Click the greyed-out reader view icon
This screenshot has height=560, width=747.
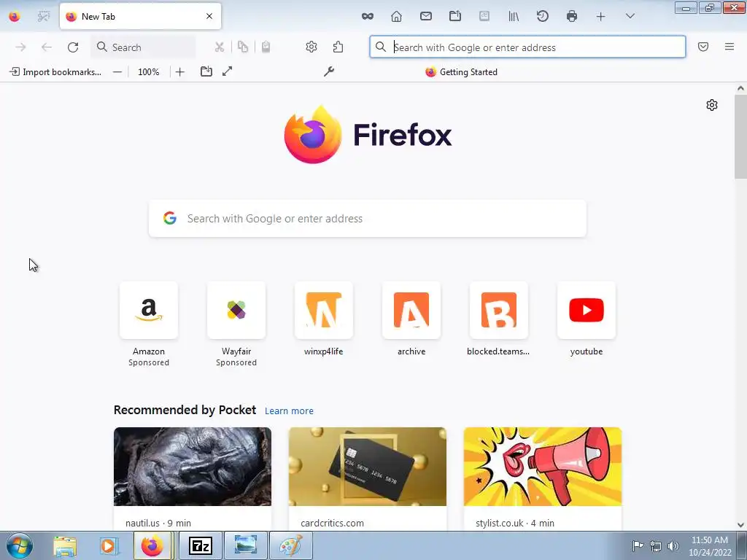click(484, 17)
